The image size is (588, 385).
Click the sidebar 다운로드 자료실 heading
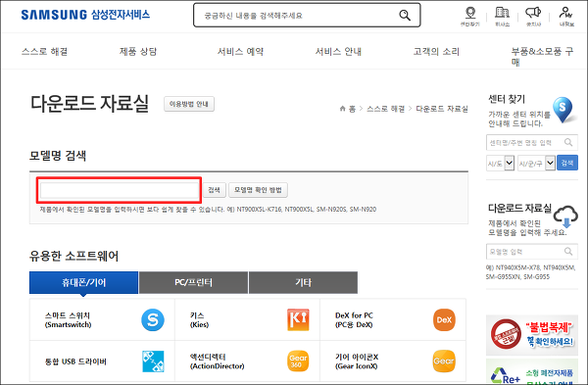(519, 208)
